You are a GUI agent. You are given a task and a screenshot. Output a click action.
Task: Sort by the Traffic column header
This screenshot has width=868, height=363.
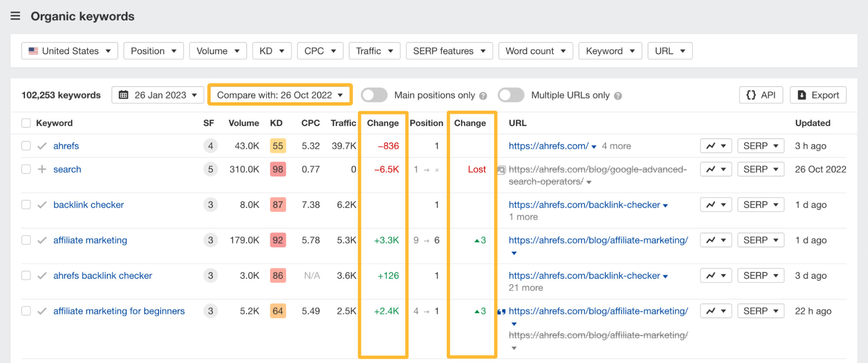click(343, 123)
